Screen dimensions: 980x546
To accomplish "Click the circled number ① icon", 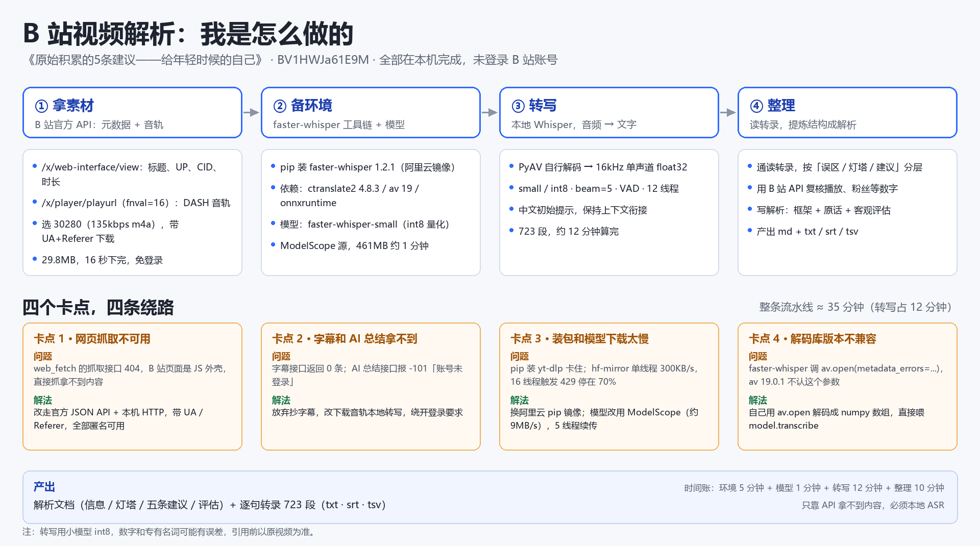I will click(41, 106).
